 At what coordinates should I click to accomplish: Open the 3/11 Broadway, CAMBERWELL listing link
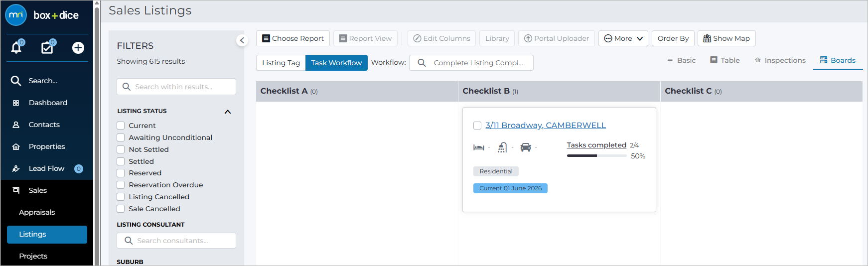point(546,126)
